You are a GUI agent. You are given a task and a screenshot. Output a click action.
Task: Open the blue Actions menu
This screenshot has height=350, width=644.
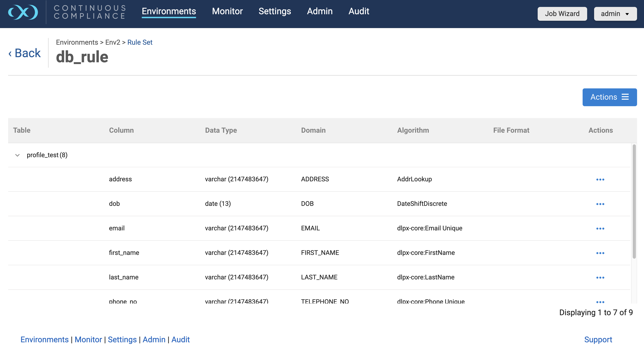point(609,97)
